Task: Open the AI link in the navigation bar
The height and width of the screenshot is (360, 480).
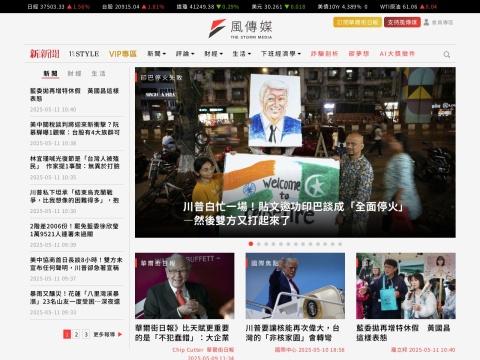Action: pos(397,54)
